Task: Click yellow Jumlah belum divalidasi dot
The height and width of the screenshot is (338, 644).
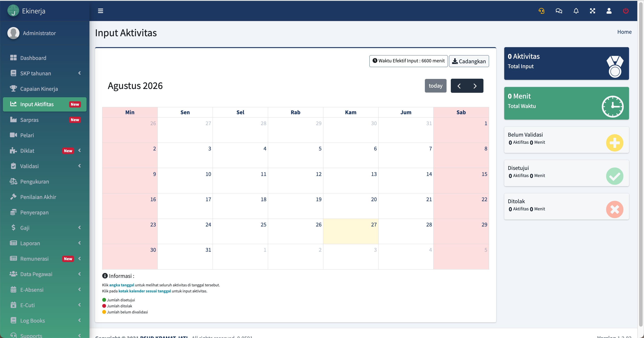Action: pos(104,312)
